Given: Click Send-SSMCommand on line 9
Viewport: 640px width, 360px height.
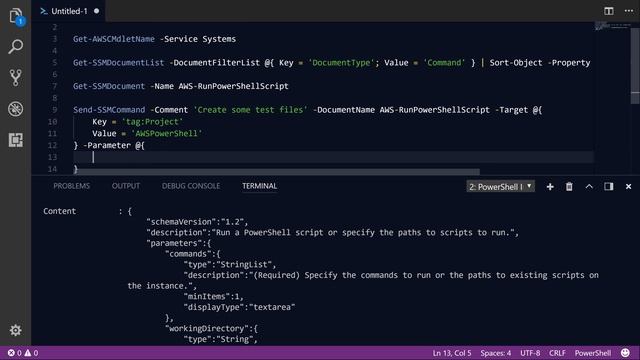Looking at the screenshot, I should click(x=109, y=110).
